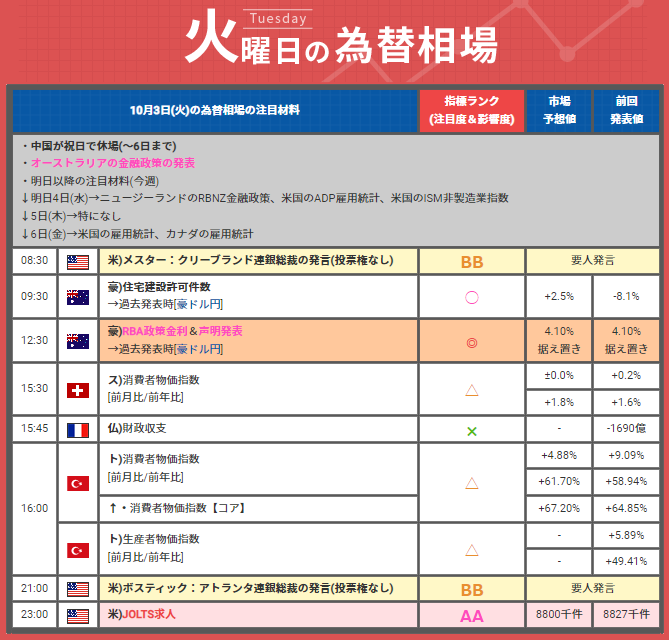Click the ト)消費者物価指数 event text
The width and height of the screenshot is (669, 640).
pyautogui.click(x=154, y=459)
